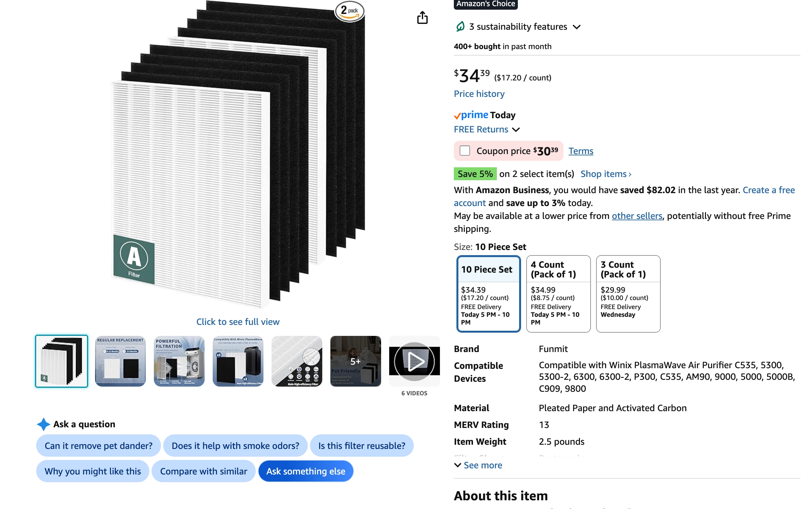Click the Ask a question sparkle icon
Viewport: 812px width, 509px height.
point(43,424)
